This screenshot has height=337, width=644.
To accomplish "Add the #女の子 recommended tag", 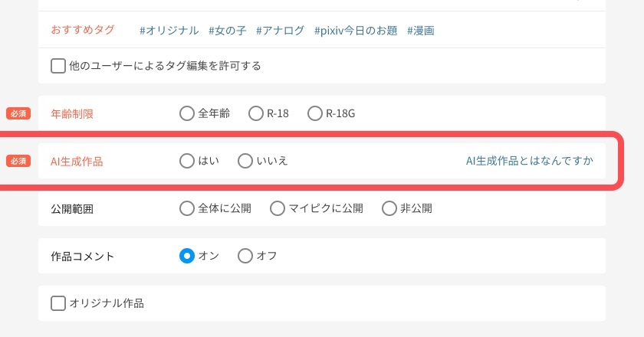I will (x=227, y=31).
